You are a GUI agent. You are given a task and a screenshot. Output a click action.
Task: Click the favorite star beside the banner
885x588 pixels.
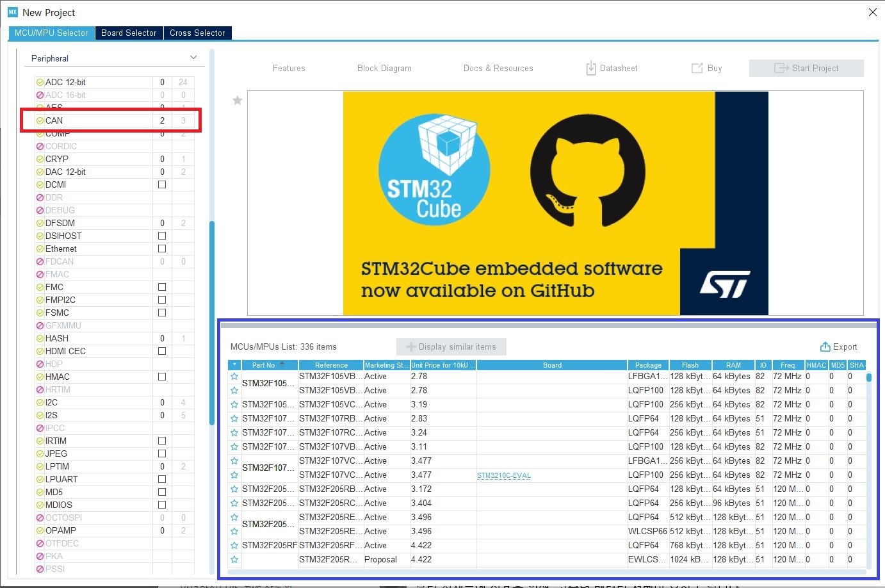pos(238,101)
